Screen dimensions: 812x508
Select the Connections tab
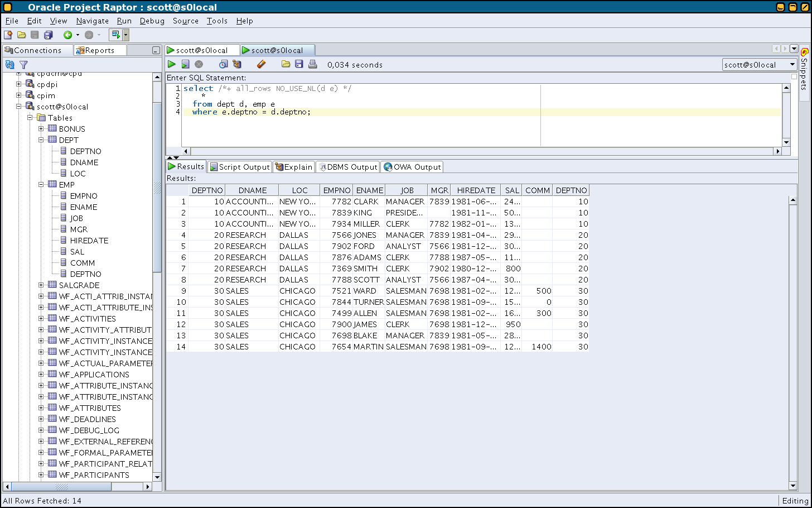coord(37,50)
